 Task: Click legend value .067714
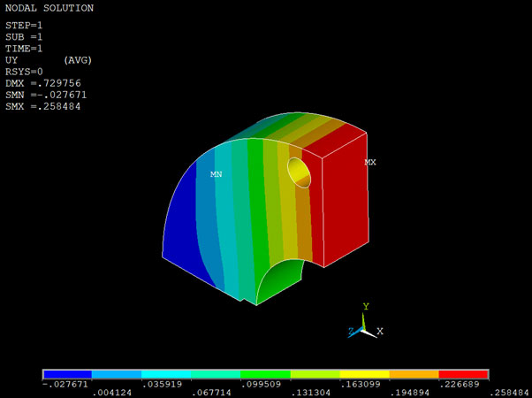coord(211,393)
